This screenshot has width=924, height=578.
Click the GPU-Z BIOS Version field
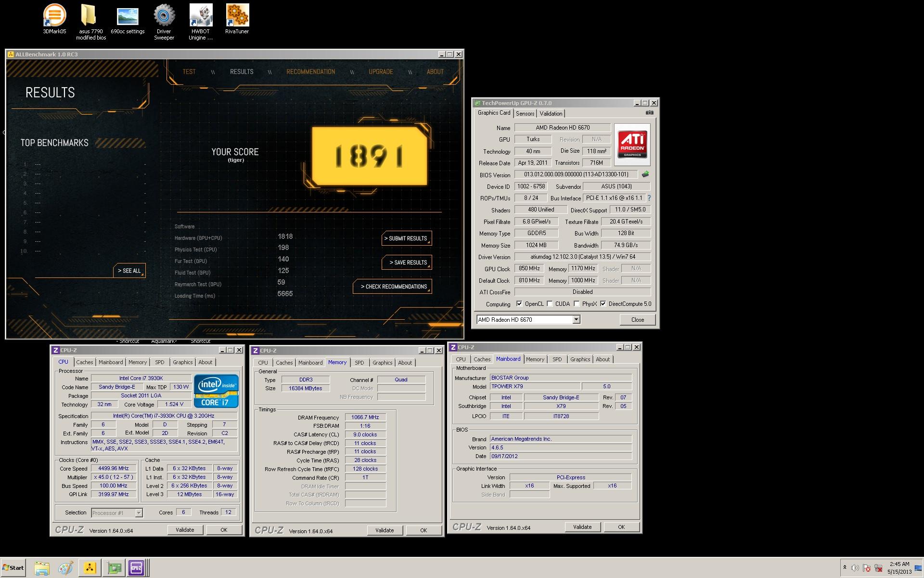[x=576, y=174]
